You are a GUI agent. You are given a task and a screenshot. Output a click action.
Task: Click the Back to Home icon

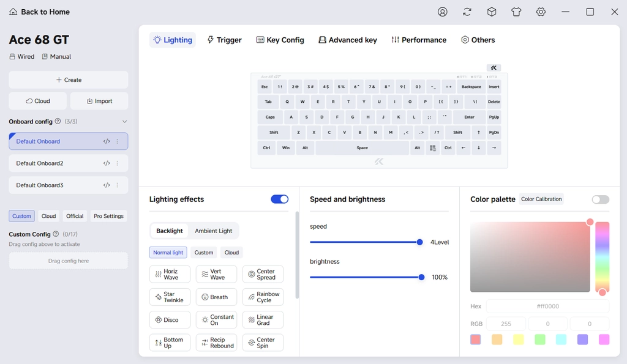pyautogui.click(x=13, y=12)
